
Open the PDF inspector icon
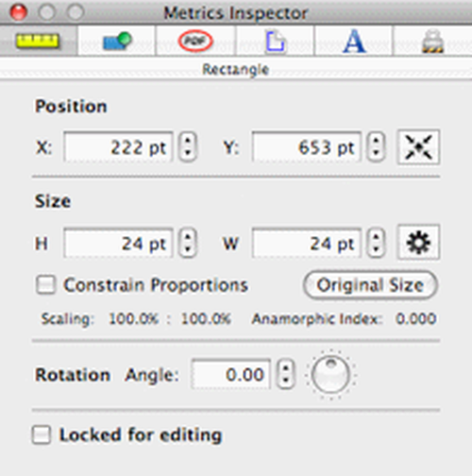(x=195, y=41)
